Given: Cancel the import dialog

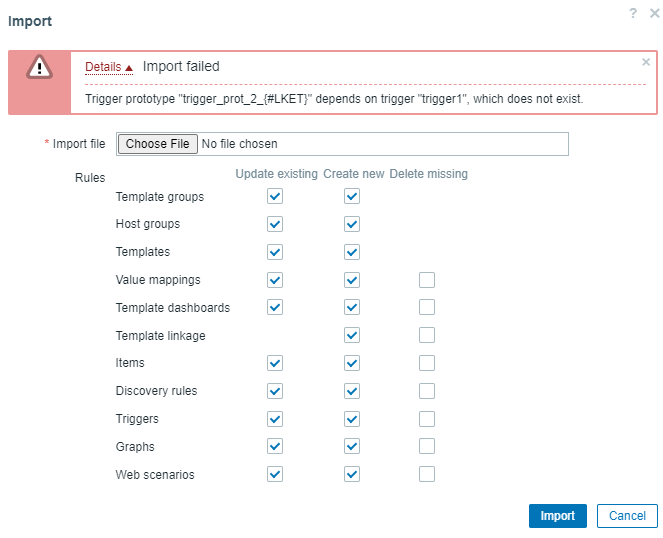Looking at the screenshot, I should (627, 516).
